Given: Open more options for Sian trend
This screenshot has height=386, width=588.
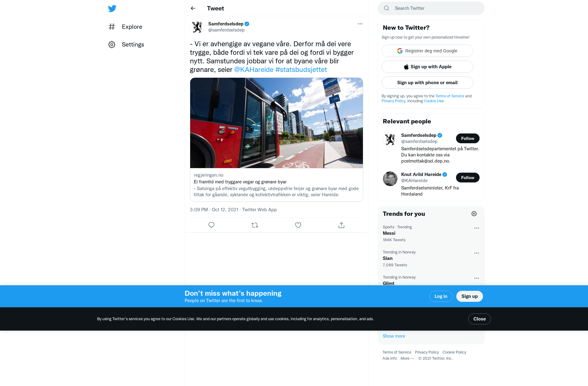Looking at the screenshot, I should pos(477,253).
